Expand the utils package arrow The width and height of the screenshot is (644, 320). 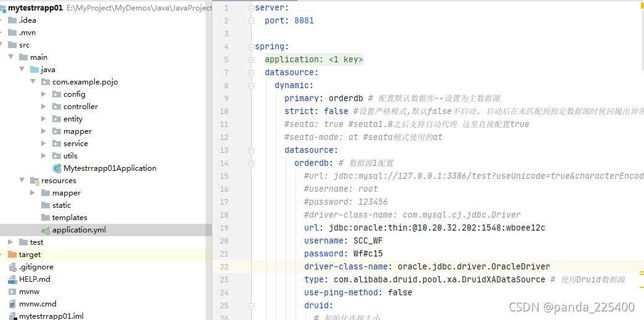(x=44, y=156)
